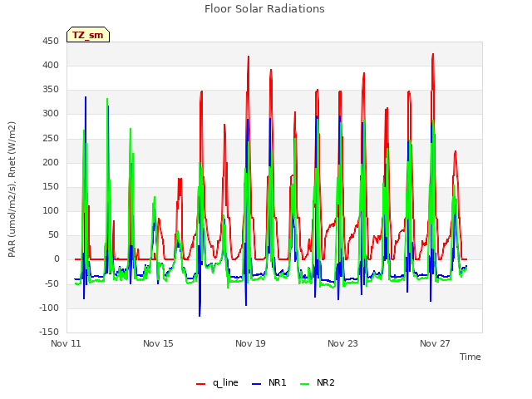Click the 200 y-axis tick label

[51, 163]
